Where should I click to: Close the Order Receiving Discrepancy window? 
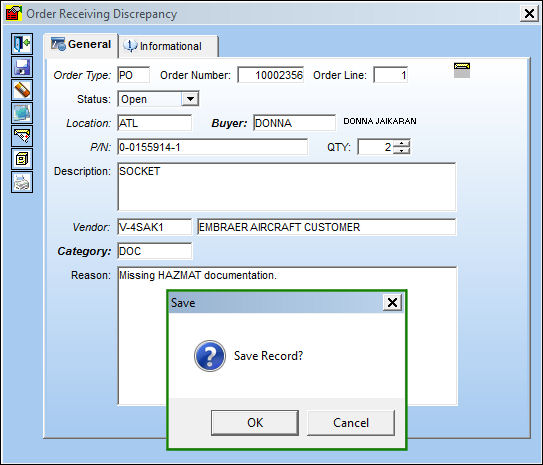(x=529, y=14)
